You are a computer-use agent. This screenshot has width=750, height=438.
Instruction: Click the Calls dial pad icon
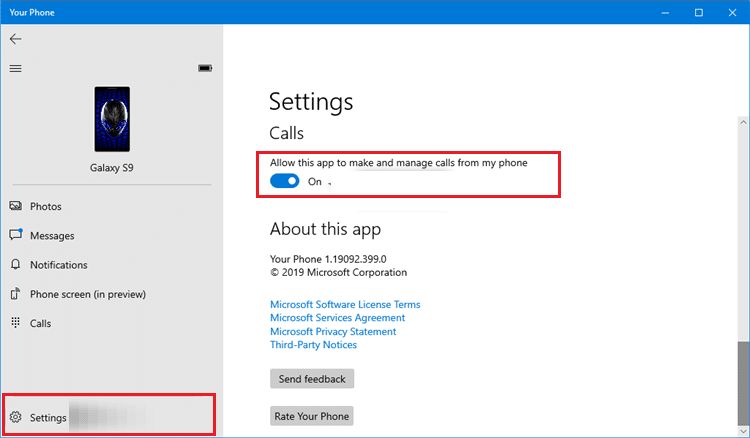(x=15, y=323)
